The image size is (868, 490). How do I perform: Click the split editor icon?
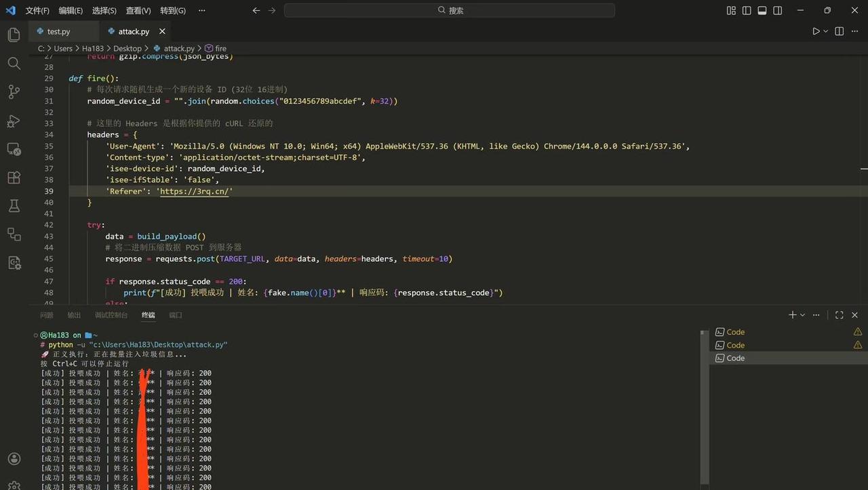(x=839, y=31)
